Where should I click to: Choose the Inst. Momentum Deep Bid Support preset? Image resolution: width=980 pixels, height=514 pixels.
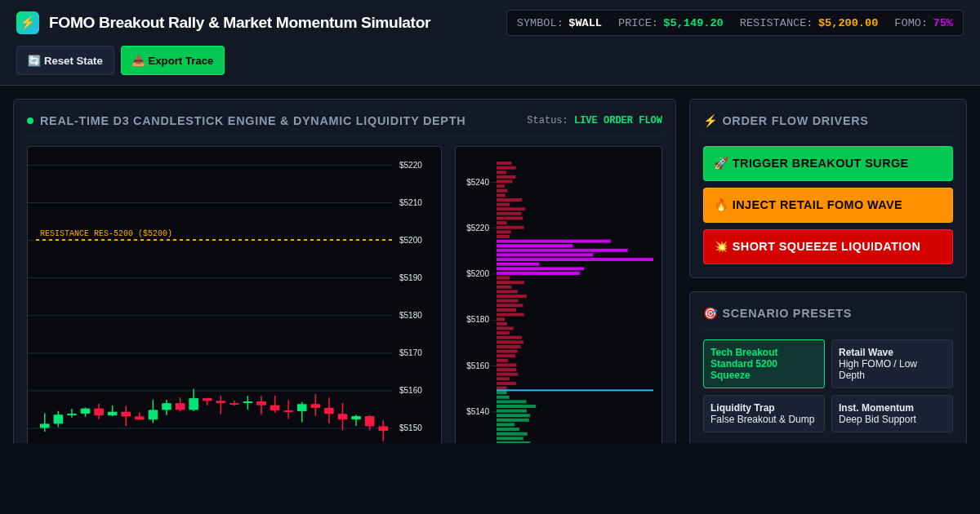[x=892, y=414]
